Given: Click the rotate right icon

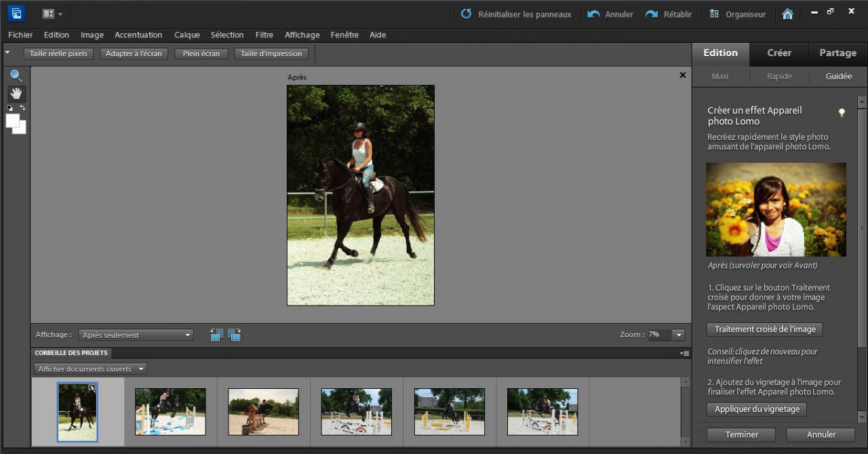Looking at the screenshot, I should [235, 335].
